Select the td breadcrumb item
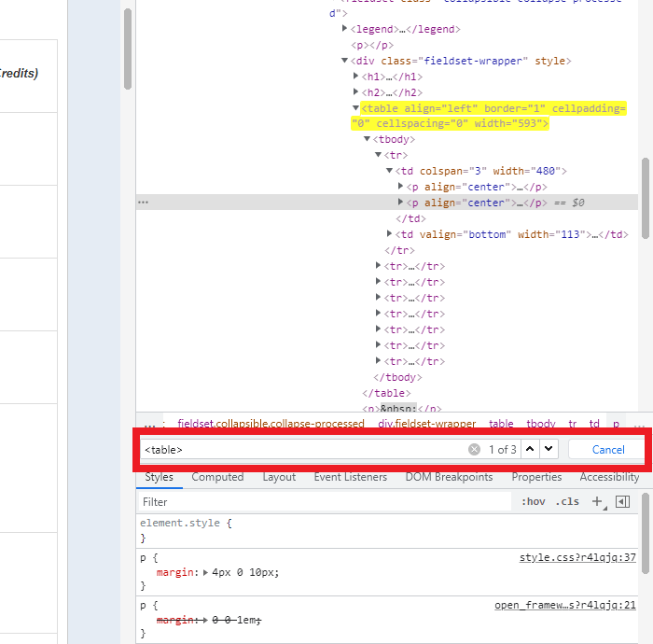 pyautogui.click(x=594, y=423)
